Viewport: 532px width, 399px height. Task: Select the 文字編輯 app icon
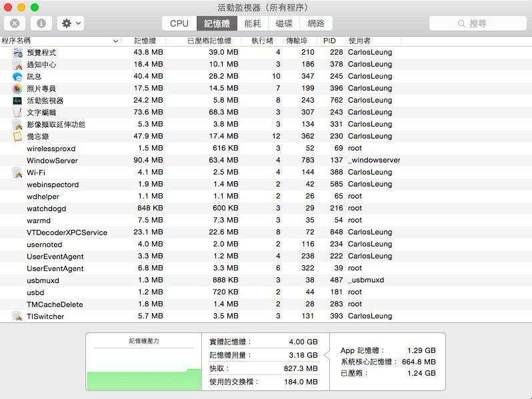click(17, 112)
